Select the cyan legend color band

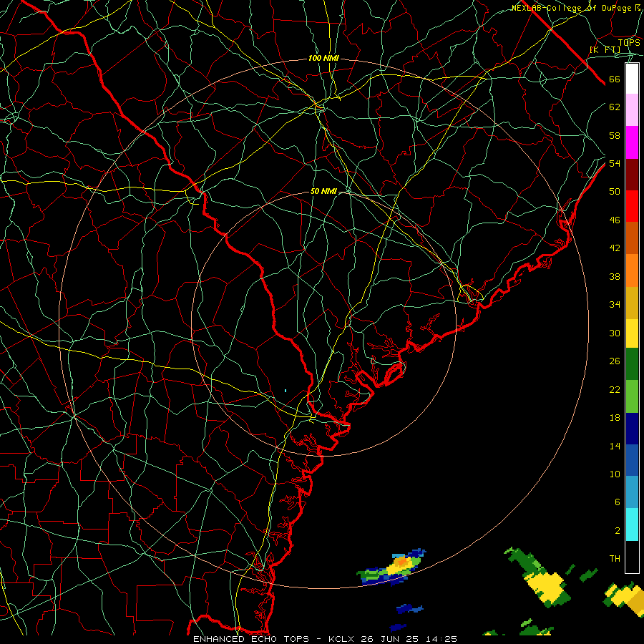[632, 525]
